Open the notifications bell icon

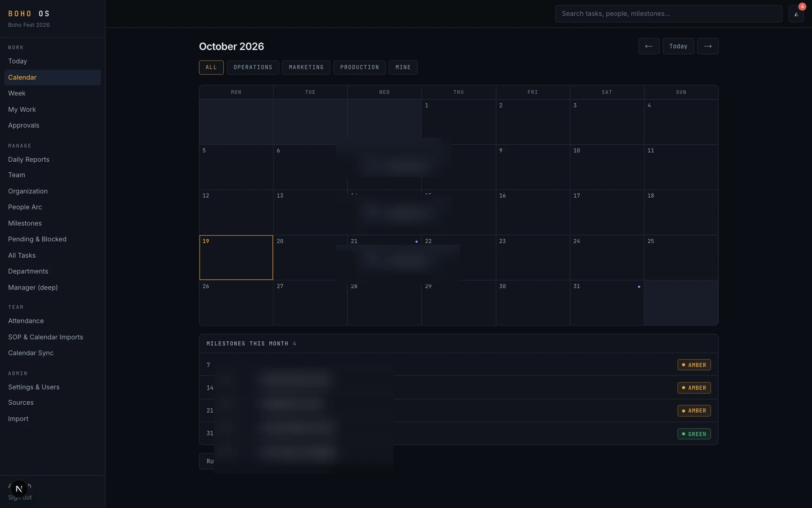pyautogui.click(x=796, y=14)
